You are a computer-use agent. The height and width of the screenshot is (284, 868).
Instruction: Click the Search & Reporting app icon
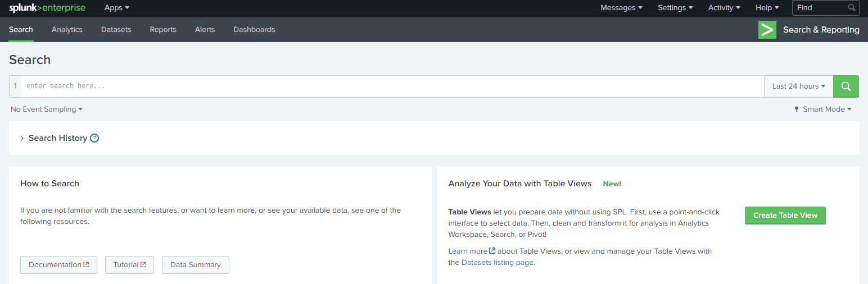click(x=767, y=30)
